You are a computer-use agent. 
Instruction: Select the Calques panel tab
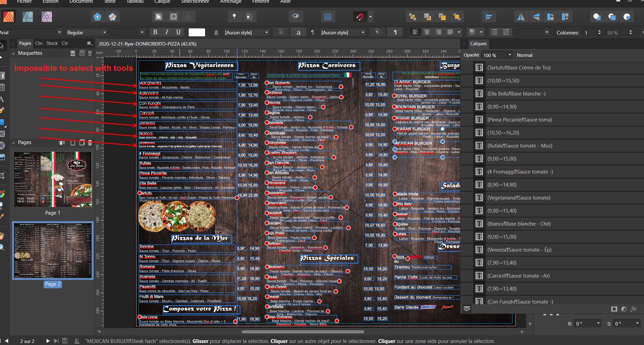478,43
